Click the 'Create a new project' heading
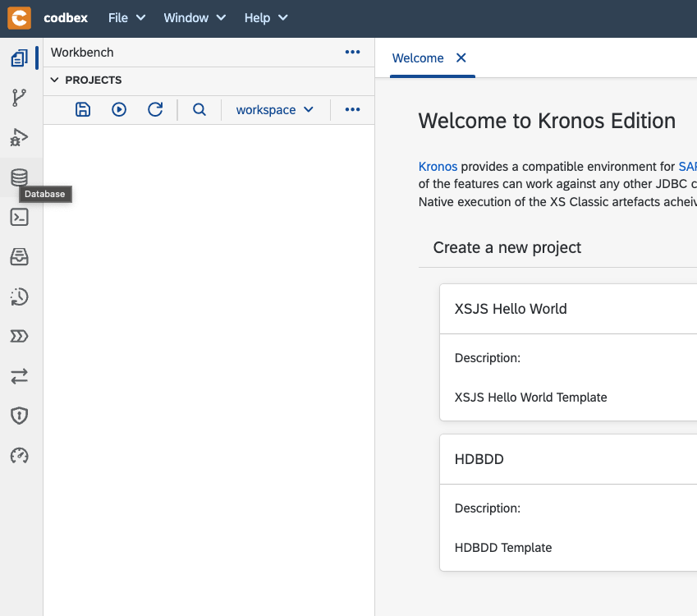697x616 pixels. pos(507,248)
